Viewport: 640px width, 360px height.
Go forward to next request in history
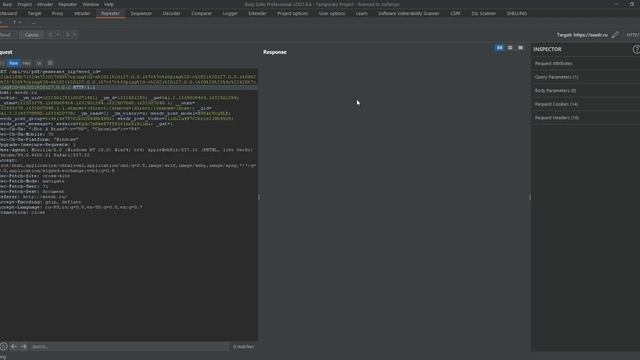pyautogui.click(x=68, y=35)
